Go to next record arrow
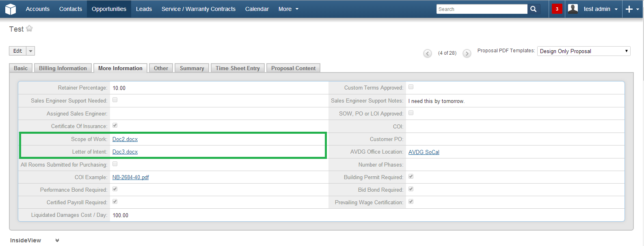Viewport: 644px width, 246px height. point(467,53)
